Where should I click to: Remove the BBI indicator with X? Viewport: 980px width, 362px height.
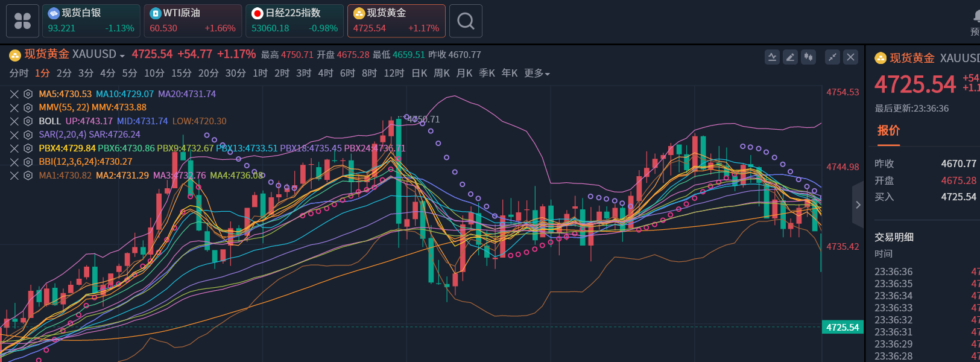pos(14,162)
